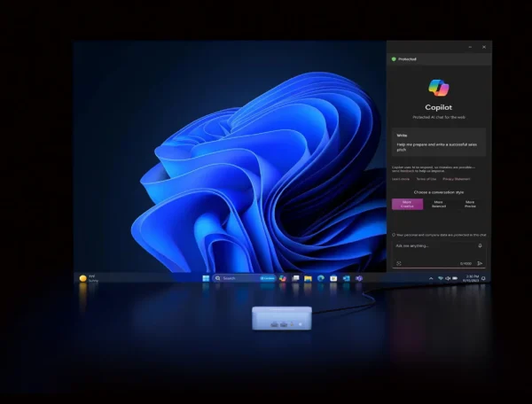Open the Windows Start menu
This screenshot has width=532, height=404.
pyautogui.click(x=206, y=278)
